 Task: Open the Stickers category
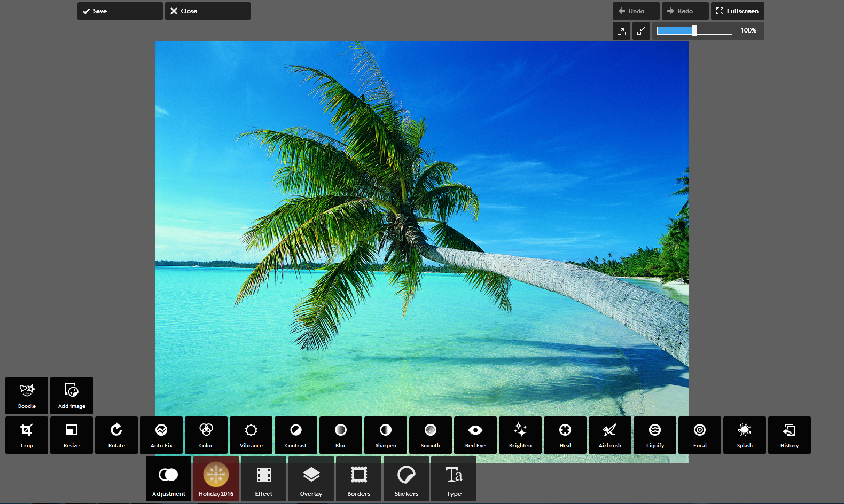[x=406, y=479]
